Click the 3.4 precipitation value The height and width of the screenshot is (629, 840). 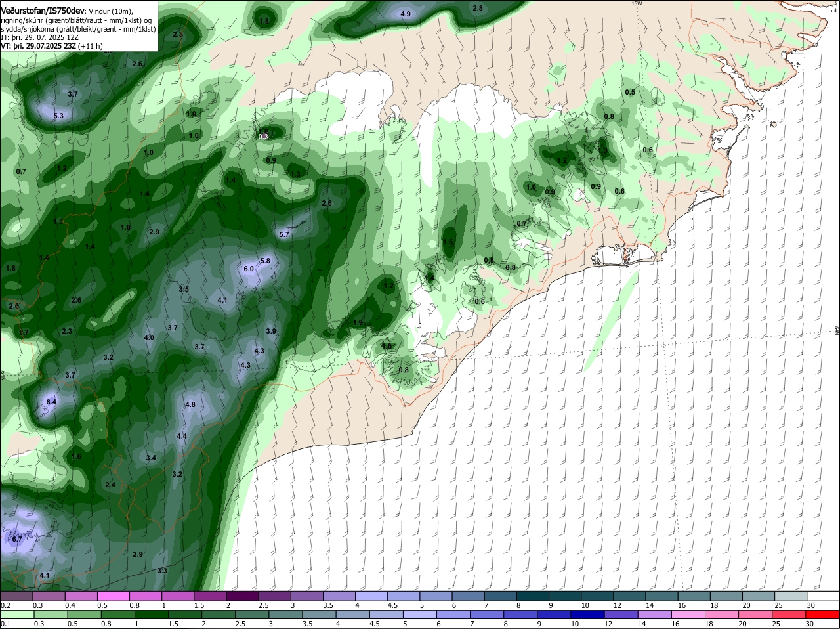151,458
